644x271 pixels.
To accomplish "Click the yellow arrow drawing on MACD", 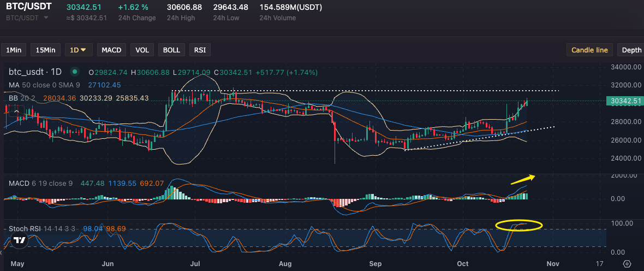I will (x=523, y=179).
